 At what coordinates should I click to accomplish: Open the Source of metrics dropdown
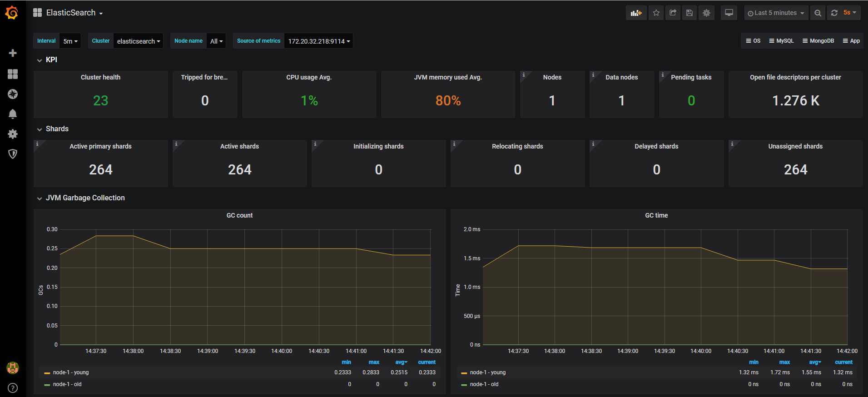(319, 41)
